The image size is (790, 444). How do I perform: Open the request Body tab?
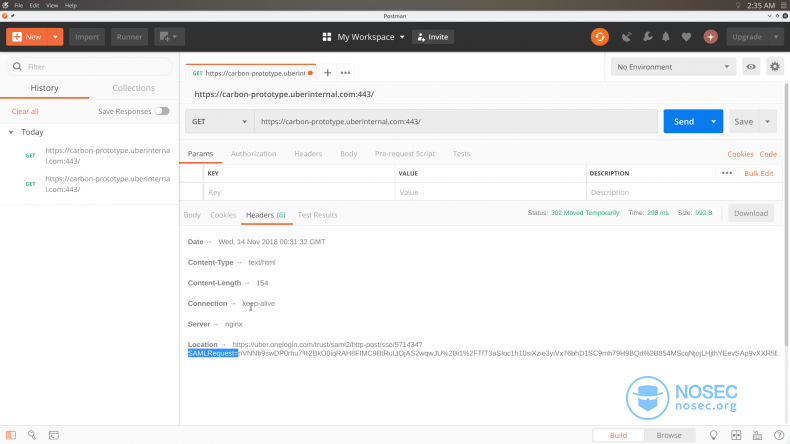point(348,154)
